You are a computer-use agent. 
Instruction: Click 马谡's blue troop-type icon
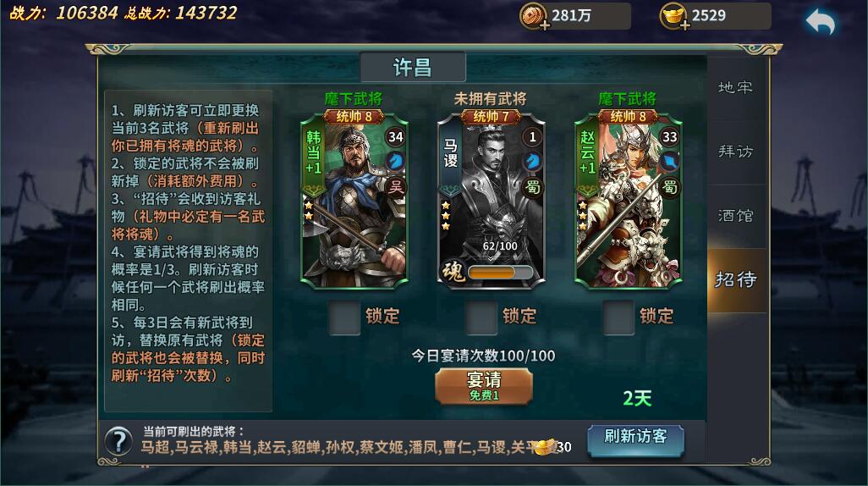coord(532,161)
